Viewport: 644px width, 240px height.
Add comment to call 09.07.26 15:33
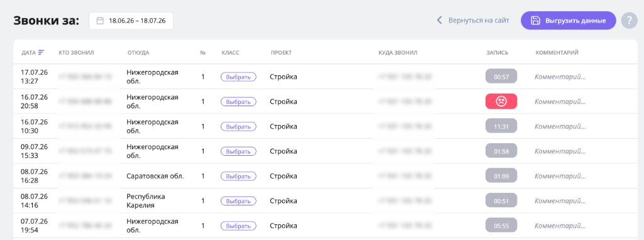click(x=560, y=151)
